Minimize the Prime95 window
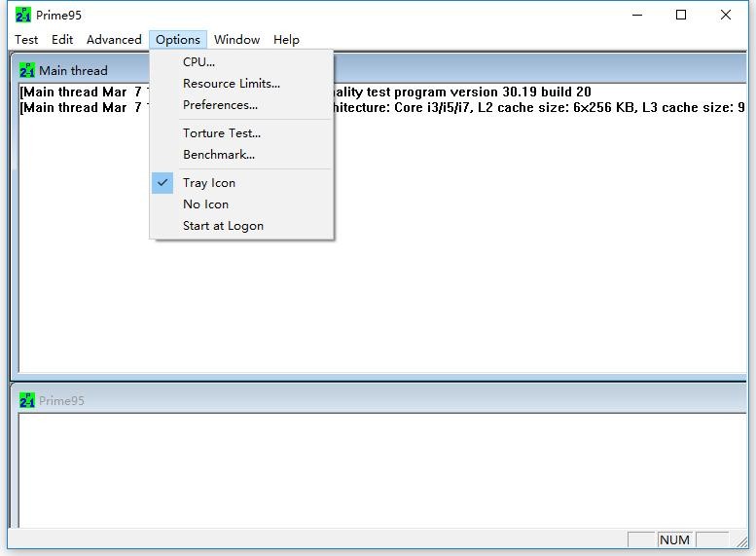 coord(637,15)
